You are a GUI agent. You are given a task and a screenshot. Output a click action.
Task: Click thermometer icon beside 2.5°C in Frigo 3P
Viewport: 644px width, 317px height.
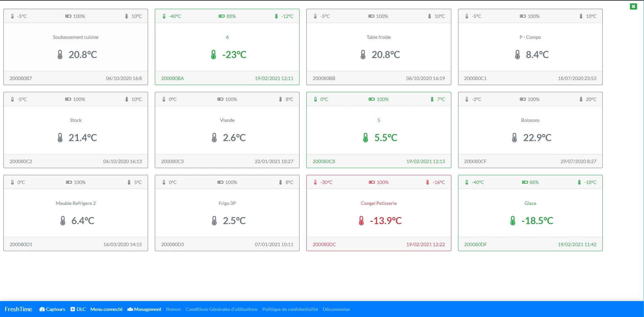(x=214, y=220)
